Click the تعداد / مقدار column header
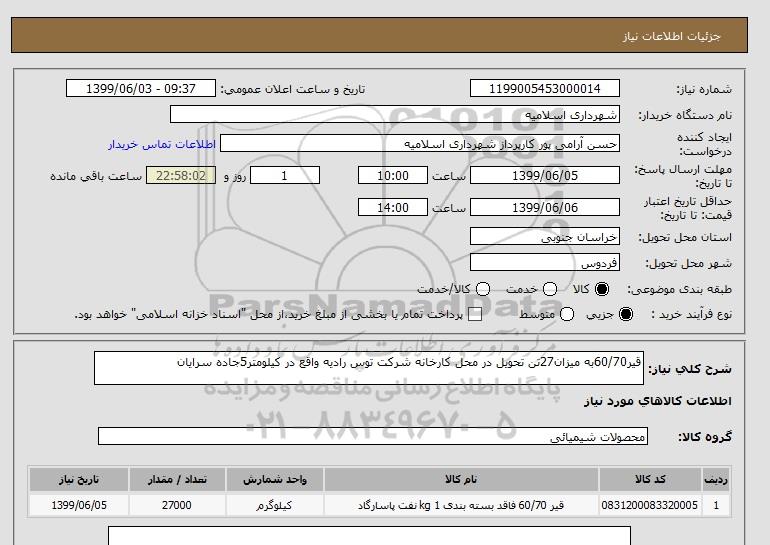 pos(177,480)
